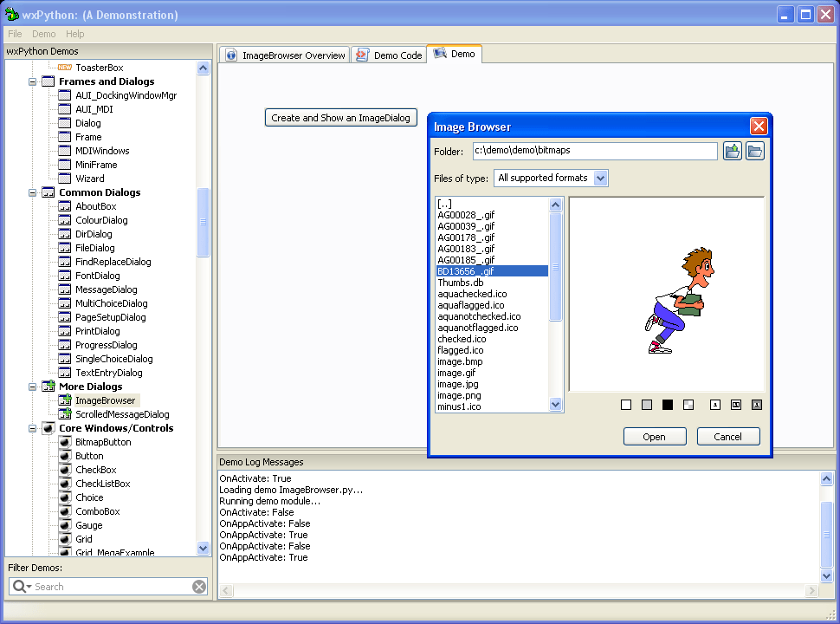Click the fit-image view icon

click(735, 405)
